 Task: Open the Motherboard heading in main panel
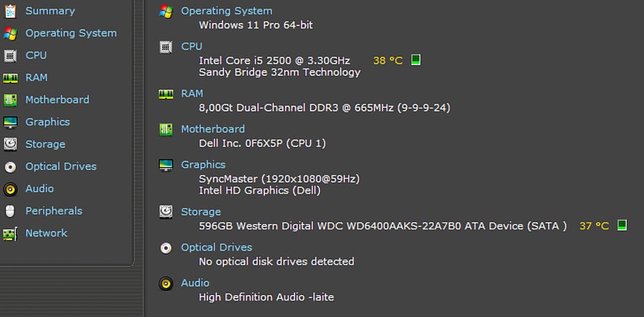click(213, 129)
